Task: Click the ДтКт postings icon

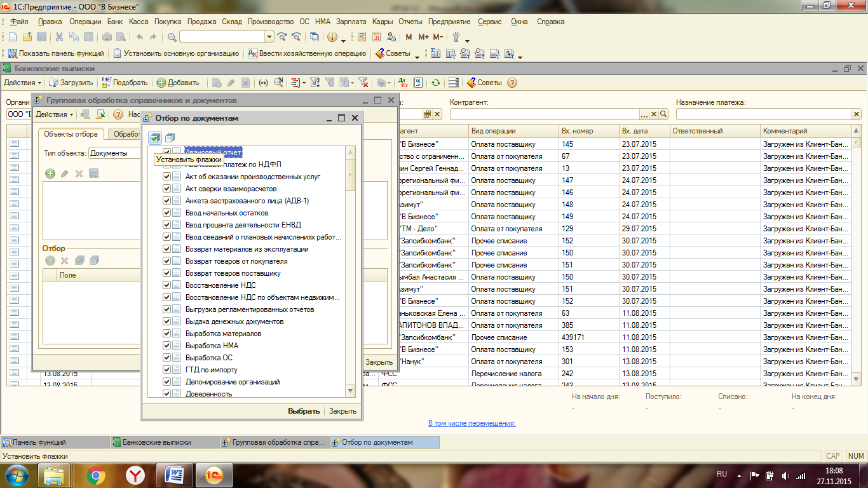Action: pos(403,83)
